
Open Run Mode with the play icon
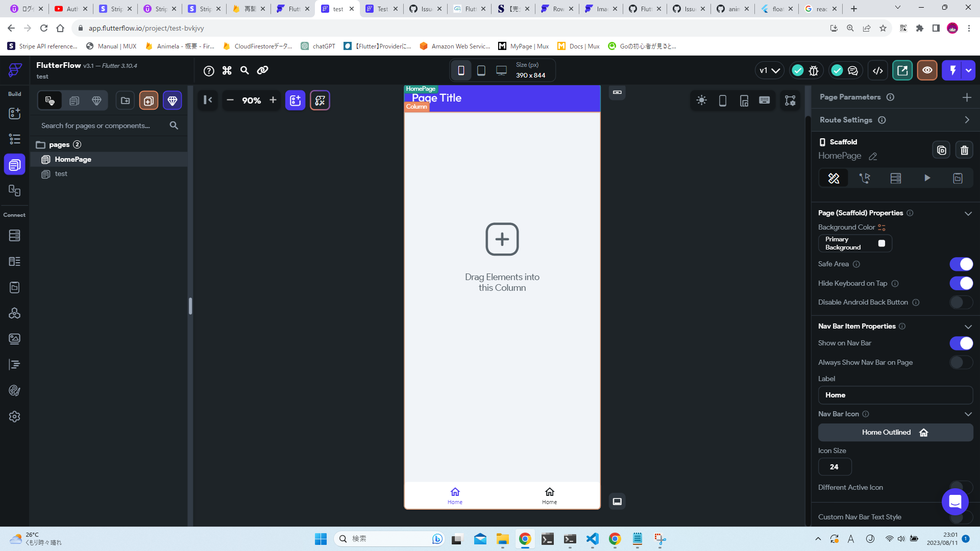tap(927, 178)
